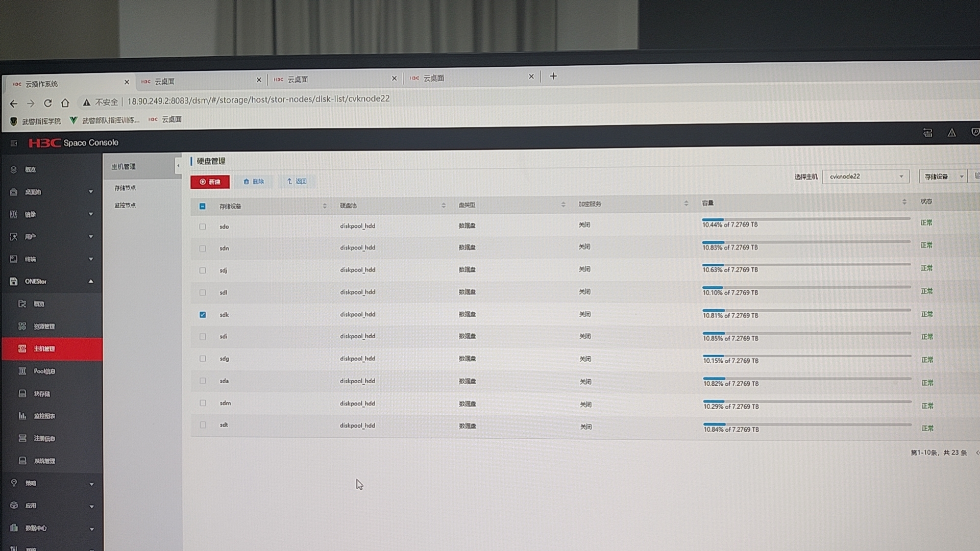Viewport: 980px width, 551px height.
Task: Click the alert triangle icon in header
Action: (951, 133)
